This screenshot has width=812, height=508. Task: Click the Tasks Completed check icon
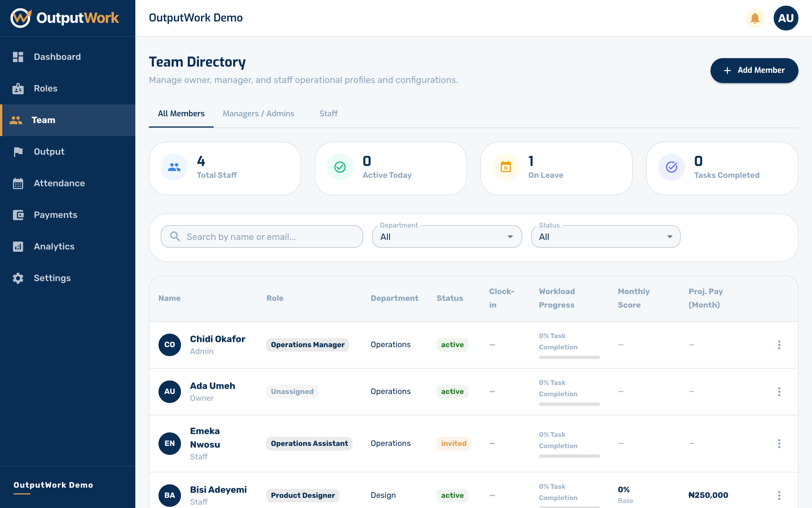(671, 167)
